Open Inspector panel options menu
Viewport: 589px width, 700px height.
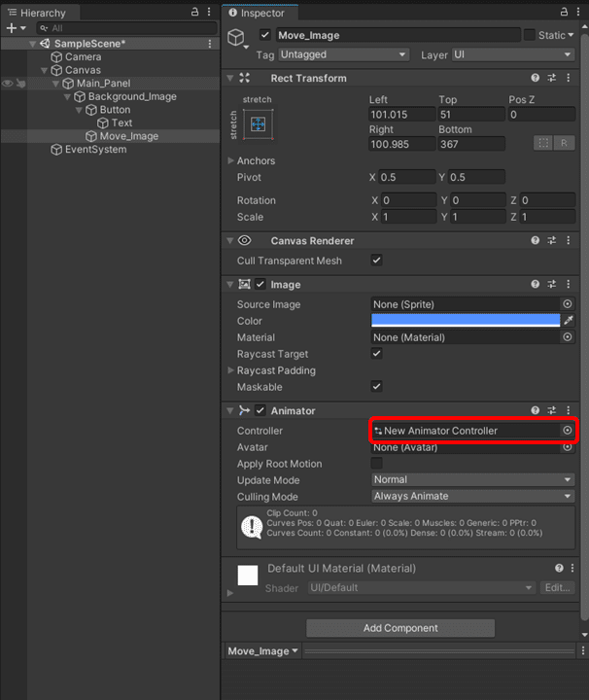(578, 12)
